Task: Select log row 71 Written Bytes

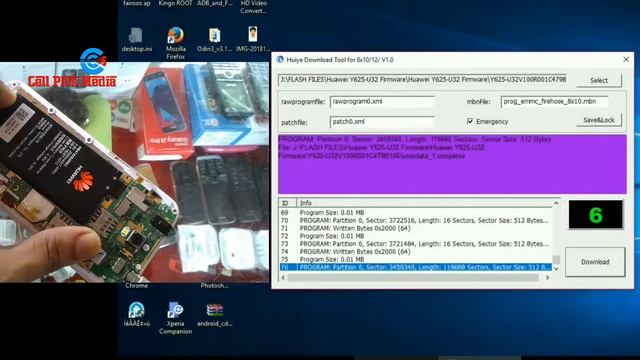Action: pos(416,228)
